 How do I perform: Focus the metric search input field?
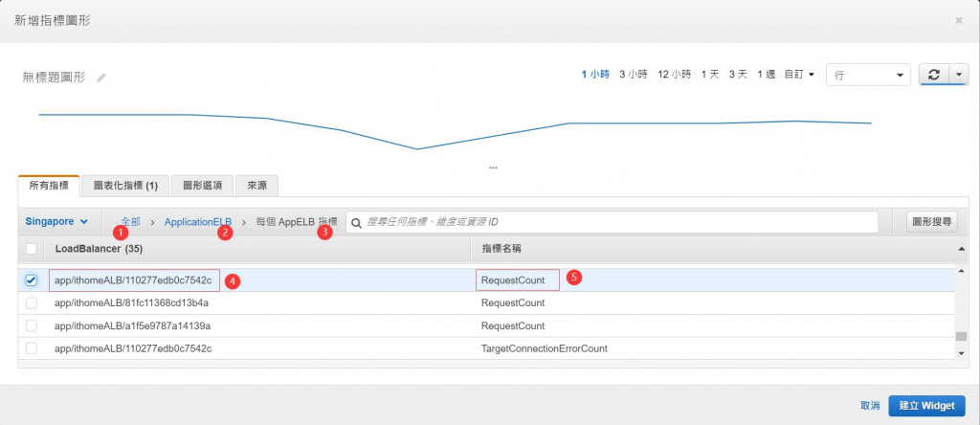[612, 222]
